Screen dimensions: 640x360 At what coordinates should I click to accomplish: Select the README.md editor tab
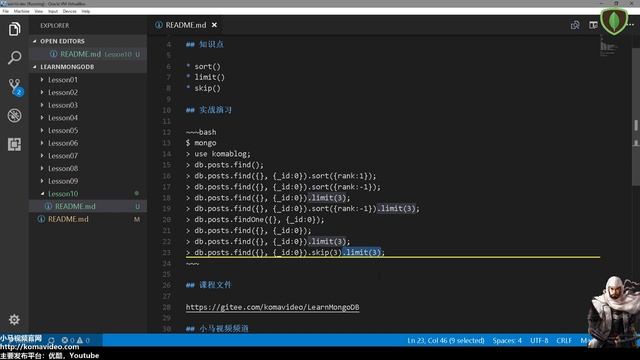[185, 25]
